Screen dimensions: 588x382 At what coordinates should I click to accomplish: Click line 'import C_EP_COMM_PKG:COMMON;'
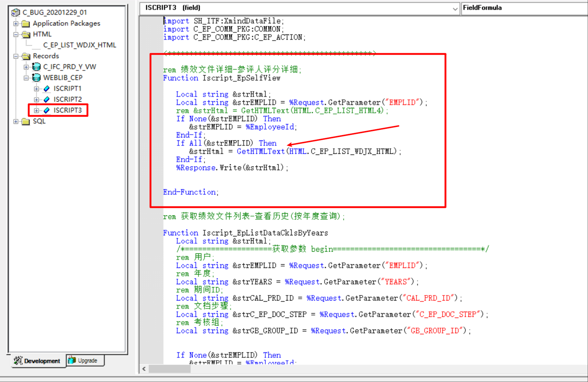coord(224,29)
